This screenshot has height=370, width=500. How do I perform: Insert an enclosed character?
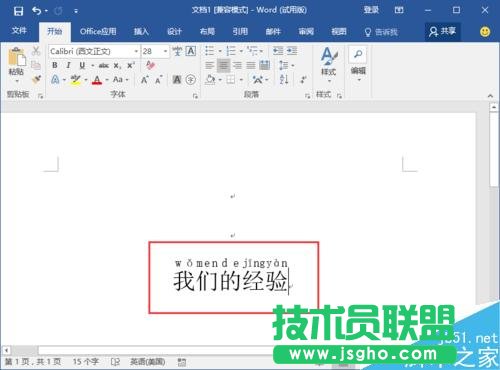[x=191, y=80]
